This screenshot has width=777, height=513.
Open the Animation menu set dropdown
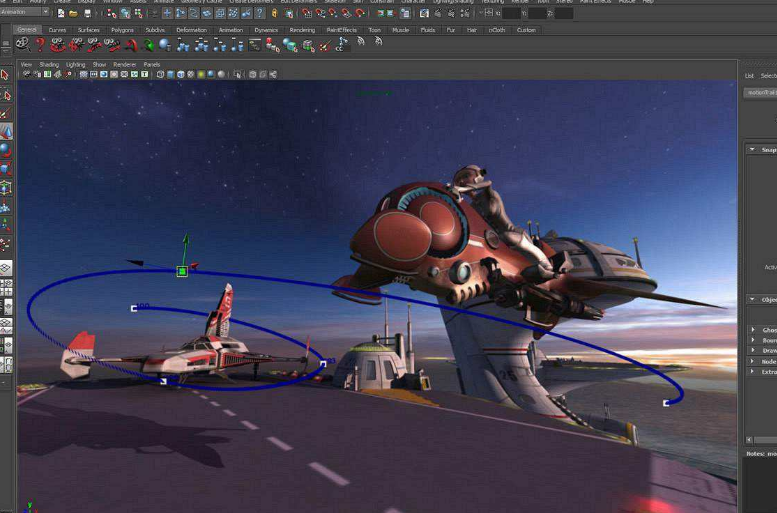[x=25, y=11]
